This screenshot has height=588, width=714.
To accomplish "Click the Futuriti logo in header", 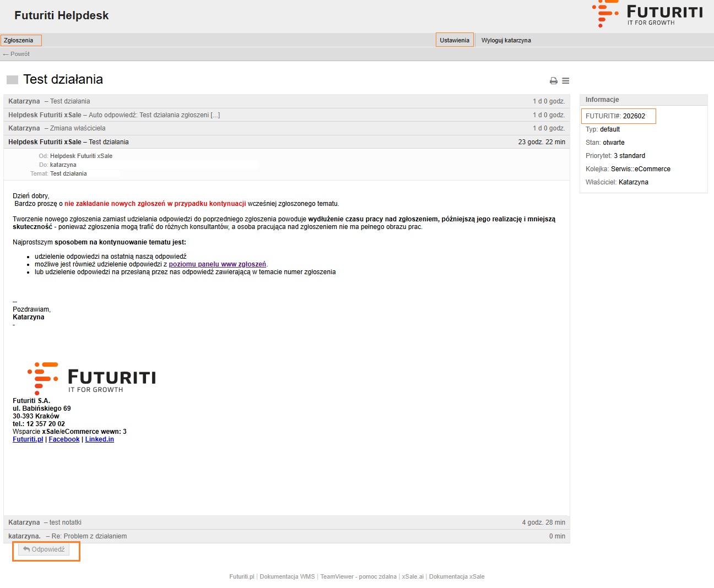I will [x=647, y=15].
